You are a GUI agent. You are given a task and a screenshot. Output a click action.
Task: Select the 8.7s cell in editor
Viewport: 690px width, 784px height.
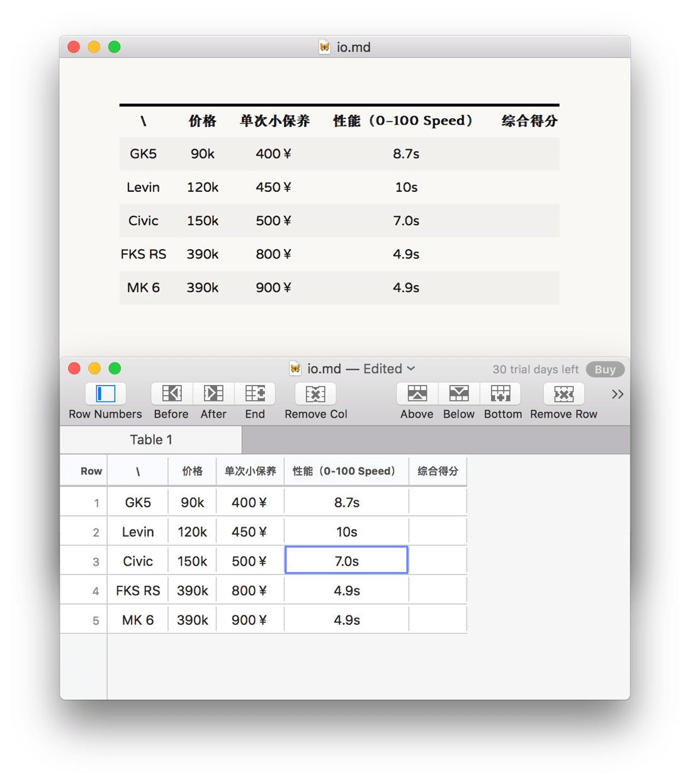tap(346, 502)
